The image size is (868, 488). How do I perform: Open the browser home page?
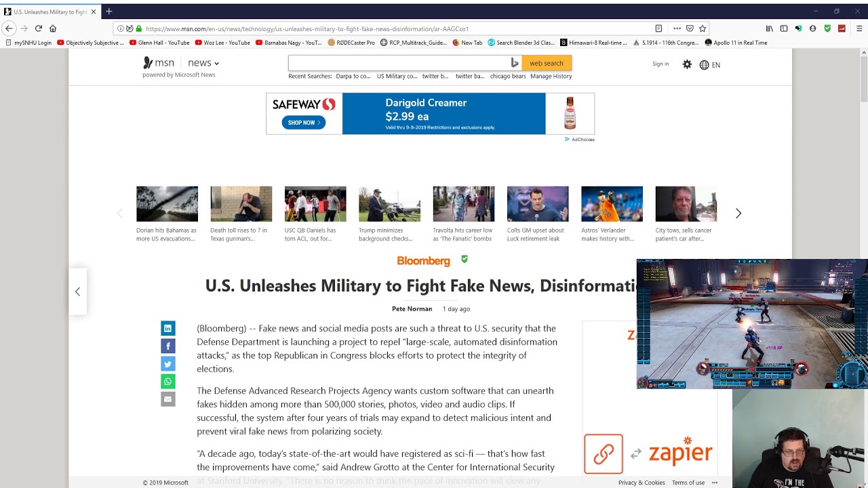[x=53, y=28]
